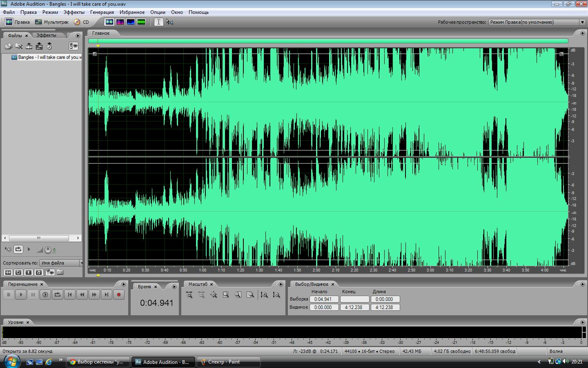Select waveform display mode icon
This screenshot has width=588, height=368.
[x=109, y=22]
